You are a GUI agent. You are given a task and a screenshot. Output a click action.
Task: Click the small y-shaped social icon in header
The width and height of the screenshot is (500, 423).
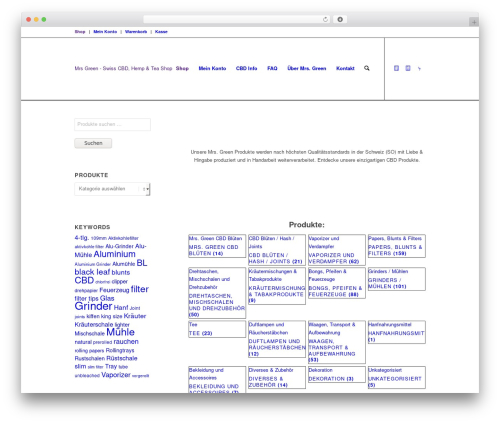click(419, 69)
